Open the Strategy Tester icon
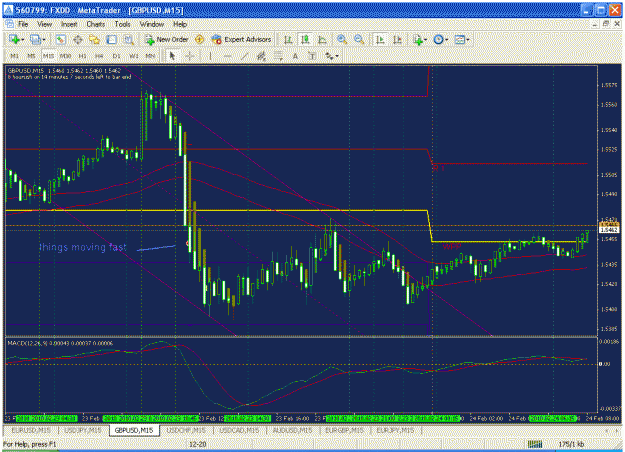 pos(128,39)
